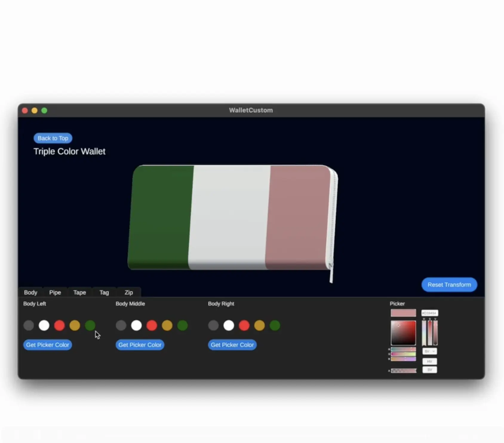Image resolution: width=504 pixels, height=443 pixels.
Task: Go Back to Top
Action: (x=53, y=138)
